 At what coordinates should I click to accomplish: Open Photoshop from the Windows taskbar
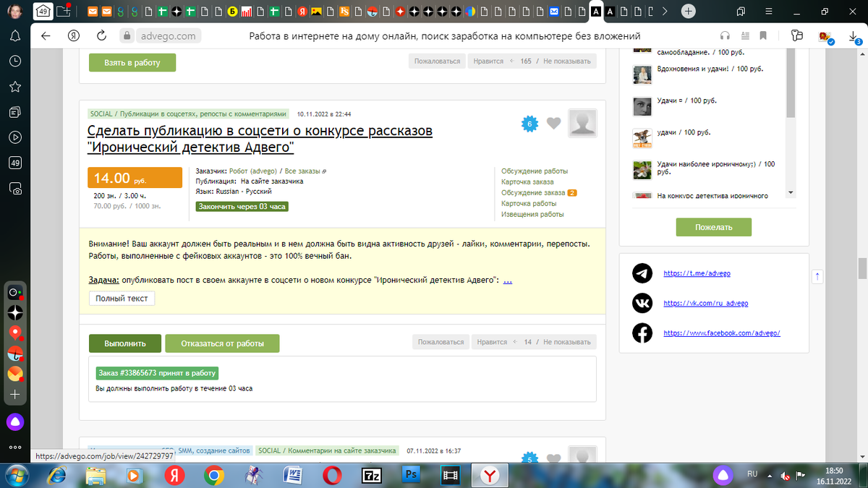tap(412, 475)
